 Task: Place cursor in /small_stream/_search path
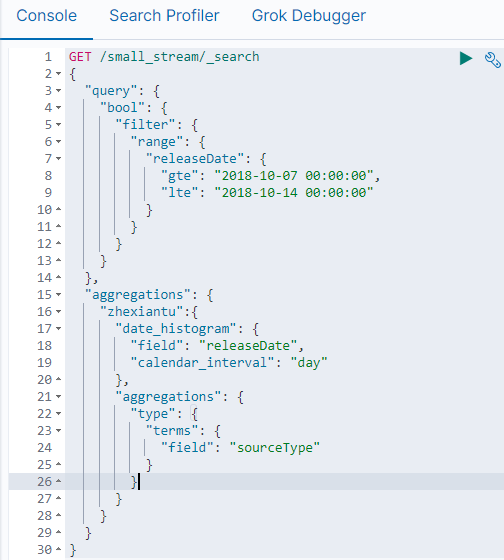tap(180, 57)
